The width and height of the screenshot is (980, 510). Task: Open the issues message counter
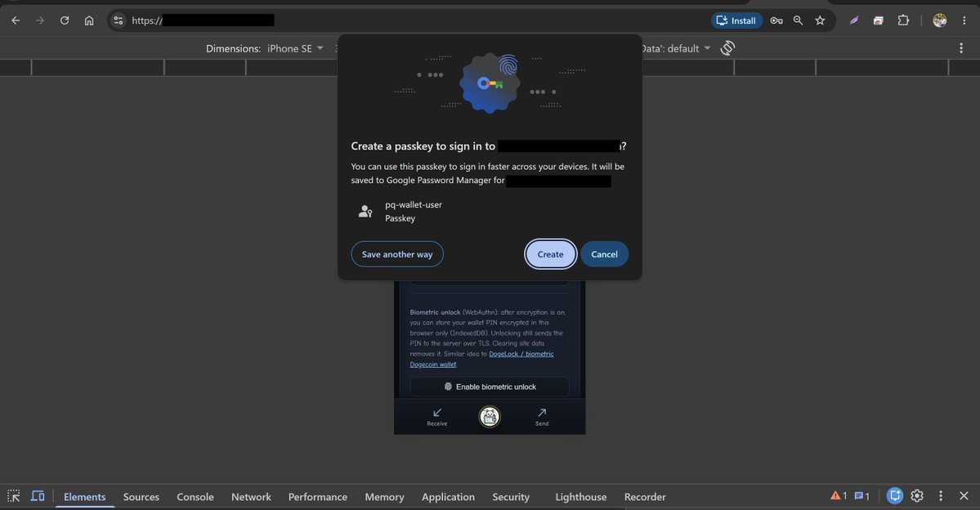861,496
